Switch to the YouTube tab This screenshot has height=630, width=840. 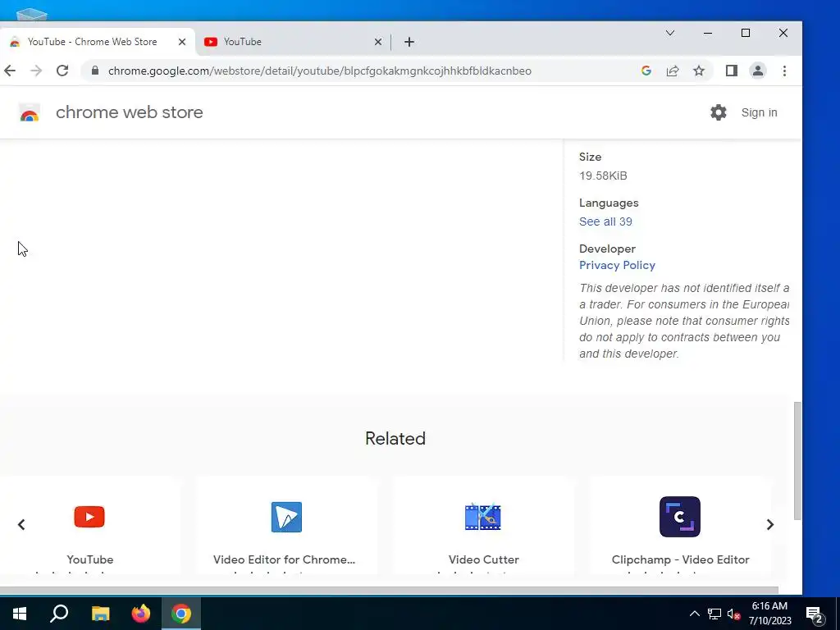(x=292, y=42)
